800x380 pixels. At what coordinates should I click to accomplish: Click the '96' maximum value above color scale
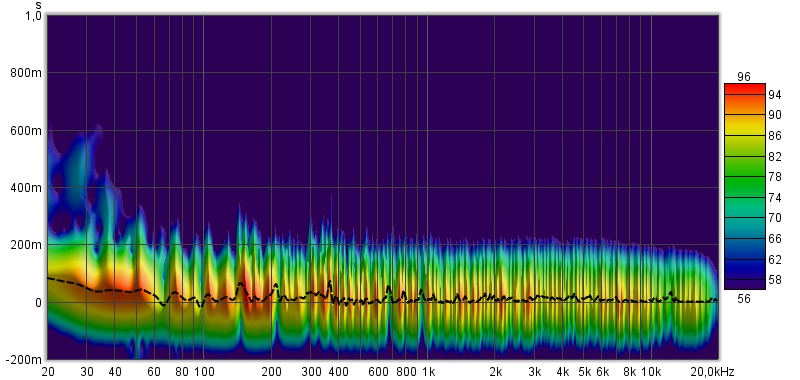[x=744, y=77]
